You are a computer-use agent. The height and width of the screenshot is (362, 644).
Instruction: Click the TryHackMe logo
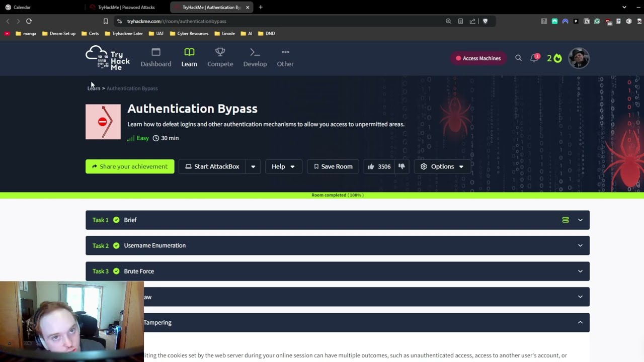(108, 58)
